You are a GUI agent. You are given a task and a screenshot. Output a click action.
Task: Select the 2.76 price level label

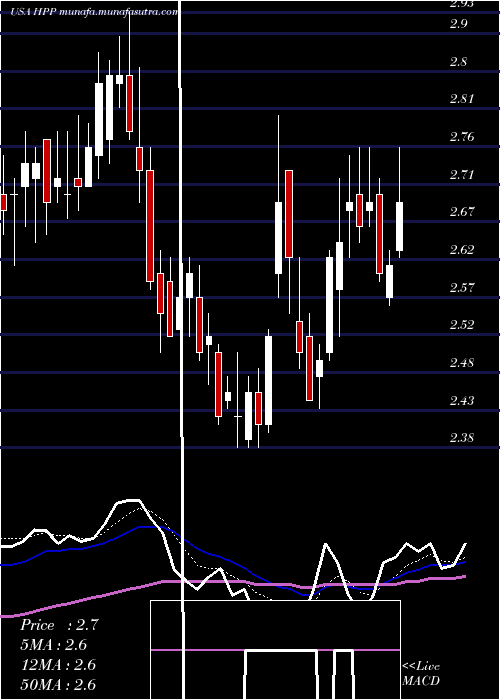462,137
